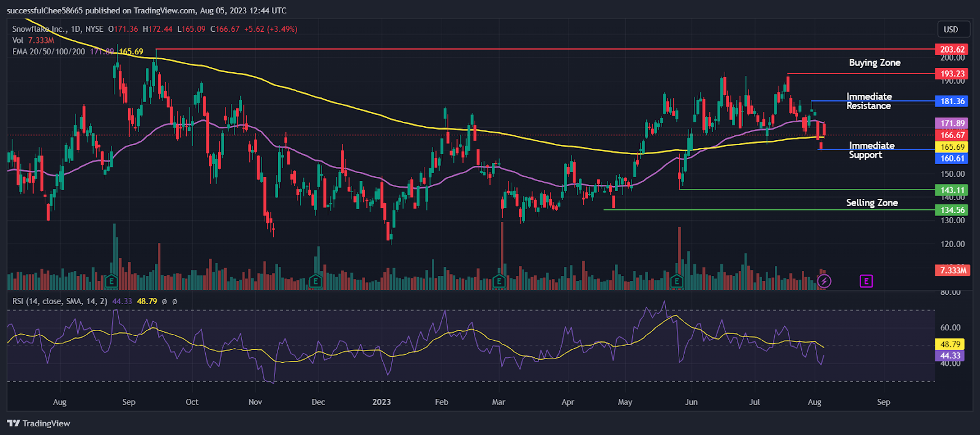The image size is (980, 435).
Task: Click the +5.62 (+3.49%) change value
Action: (x=271, y=29)
